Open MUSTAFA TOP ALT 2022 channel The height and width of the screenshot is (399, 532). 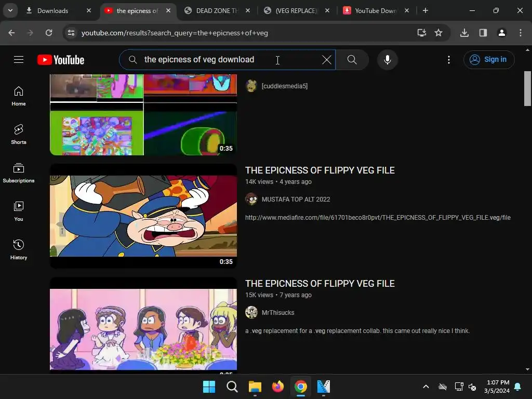pos(296,199)
